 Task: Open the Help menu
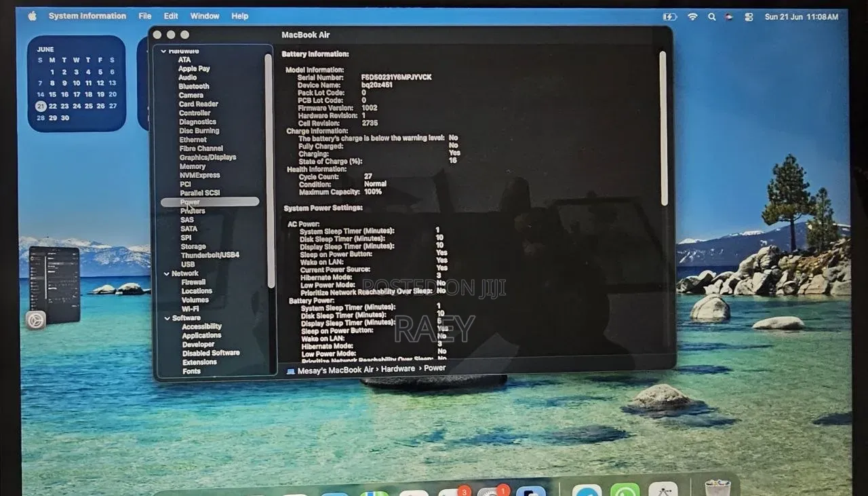(x=240, y=16)
